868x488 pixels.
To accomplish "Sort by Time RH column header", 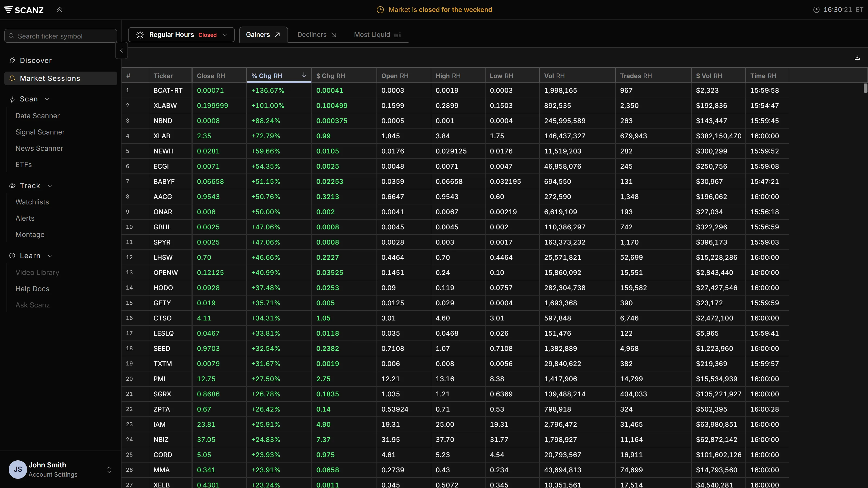I will tap(767, 76).
